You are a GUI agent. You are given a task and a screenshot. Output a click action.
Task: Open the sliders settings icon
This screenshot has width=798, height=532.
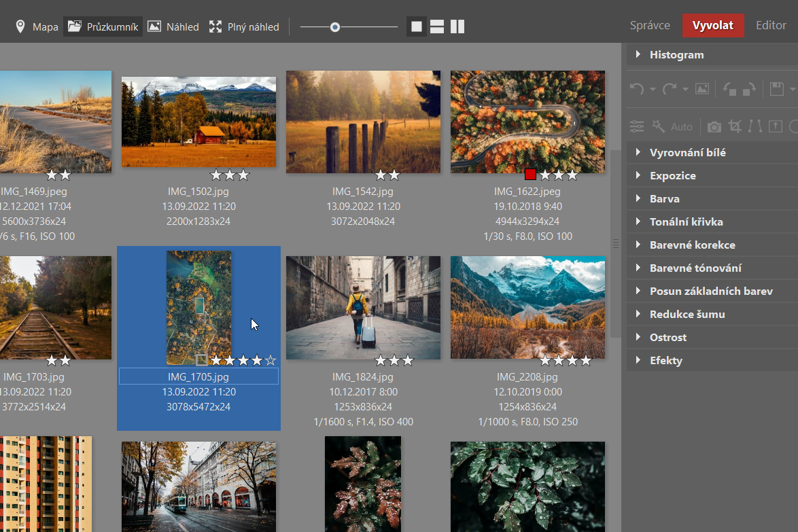tap(637, 126)
